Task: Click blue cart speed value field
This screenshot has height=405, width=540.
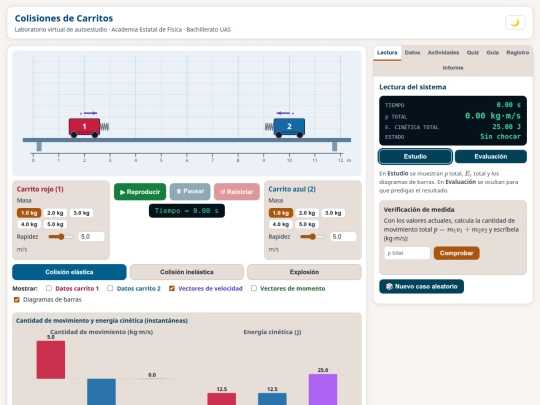Action: pos(343,237)
